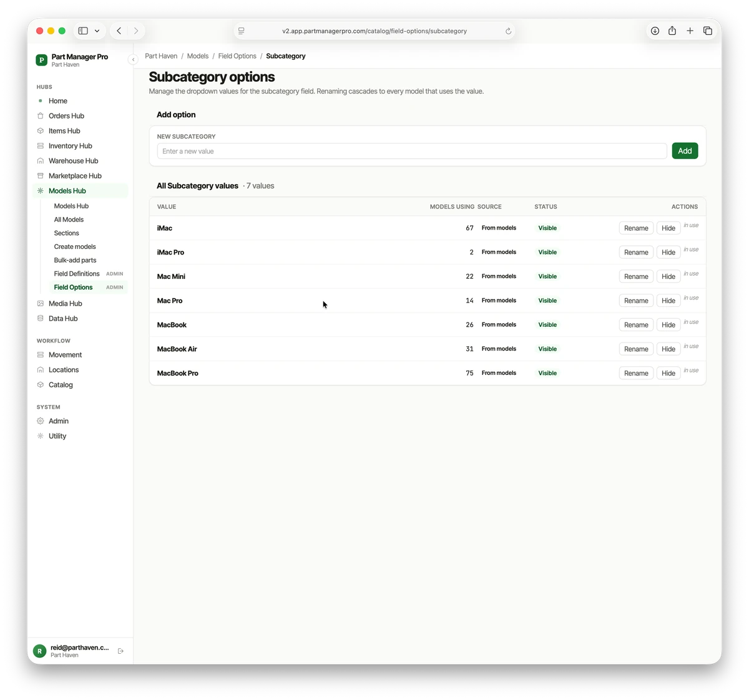The width and height of the screenshot is (749, 700).
Task: Click the Visible status of Mac Mini
Action: click(x=547, y=276)
